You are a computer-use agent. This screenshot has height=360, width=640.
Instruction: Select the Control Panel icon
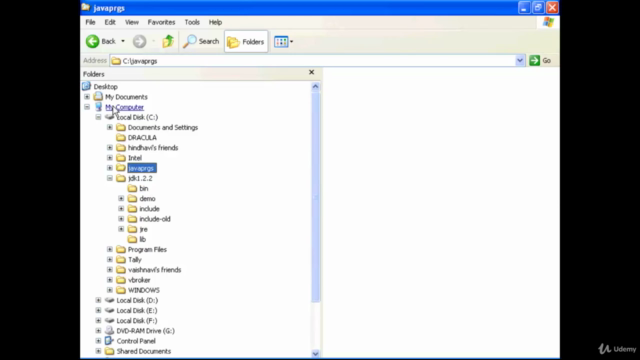click(109, 341)
